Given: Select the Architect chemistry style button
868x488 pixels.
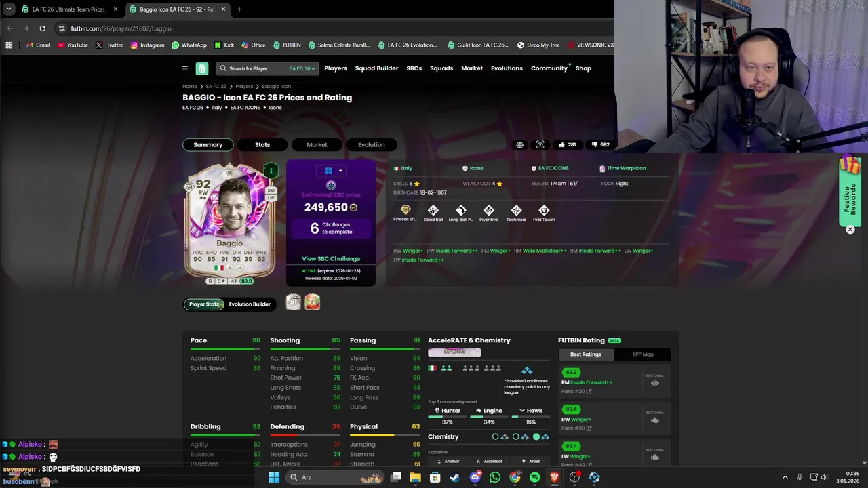Looking at the screenshot, I should pos(489,462).
